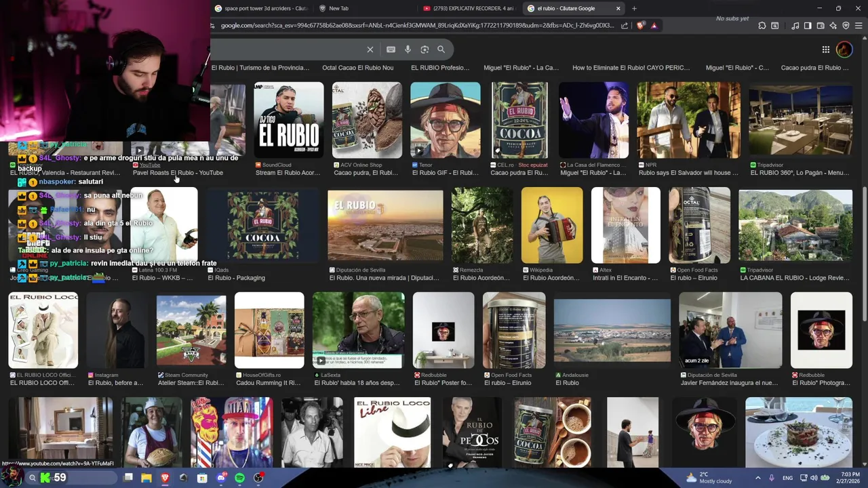The width and height of the screenshot is (868, 488).
Task: Open NPR Rubio El Salvador image
Action: click(689, 120)
